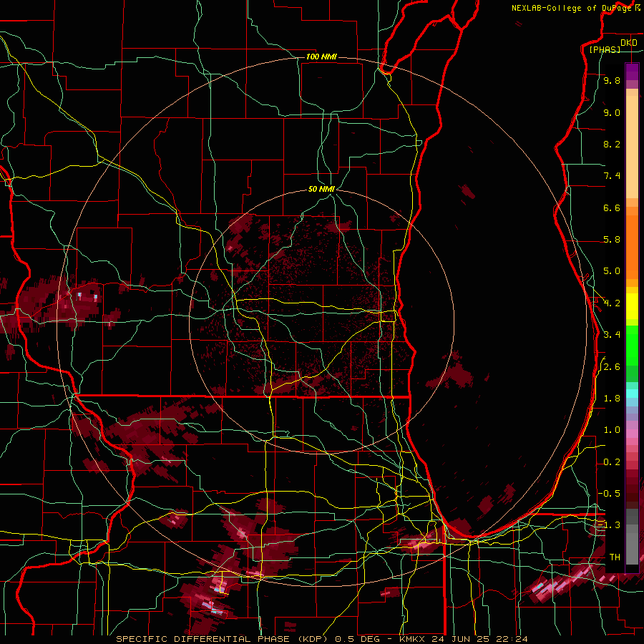Click the 6.6 scale value
The height and width of the screenshot is (644, 644).
pyautogui.click(x=612, y=208)
